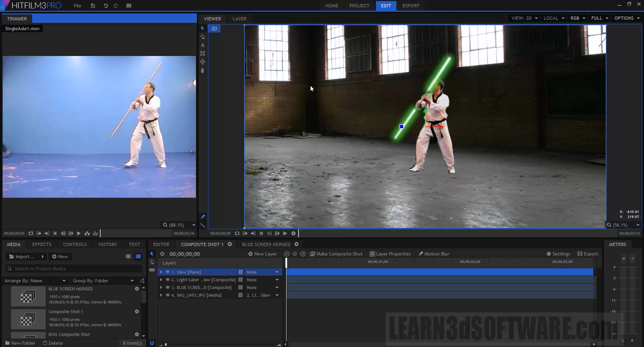Hide the Light Saber composite layer
The height and width of the screenshot is (347, 644).
(x=167, y=280)
